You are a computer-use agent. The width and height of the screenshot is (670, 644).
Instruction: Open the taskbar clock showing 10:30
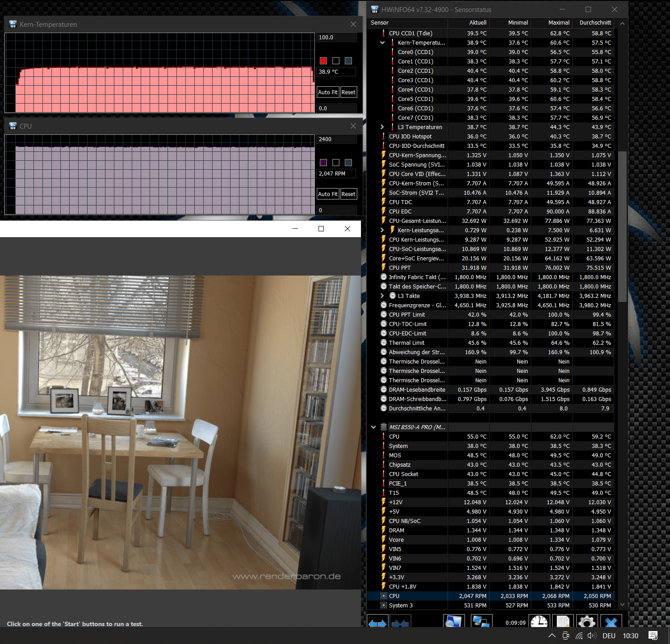click(x=630, y=636)
